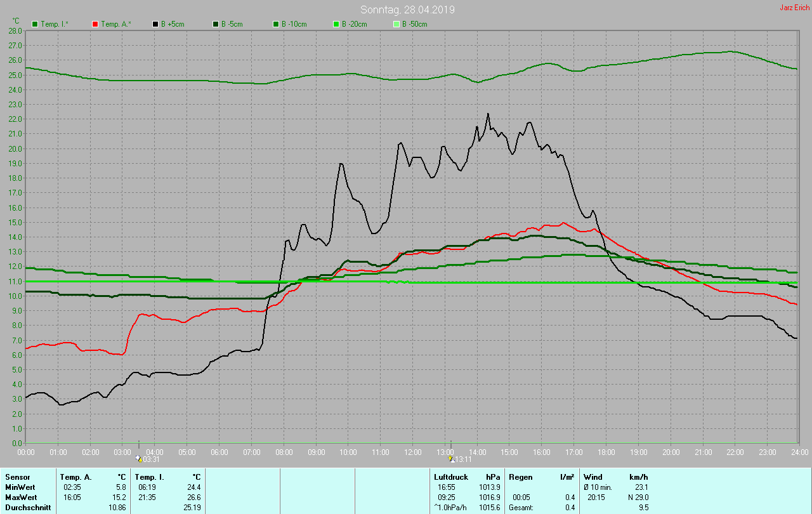This screenshot has width=812, height=514.
Task: Click the Temp. A. minimum time '02:35'
Action: pos(72,487)
